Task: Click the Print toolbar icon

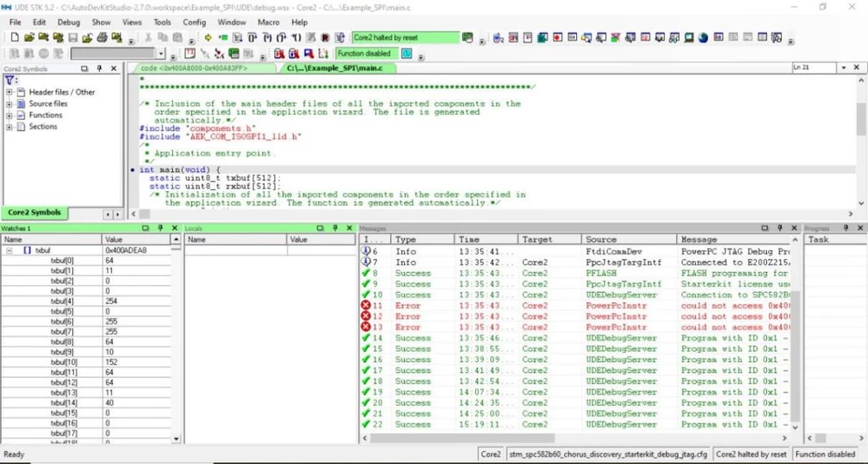Action: [x=102, y=37]
